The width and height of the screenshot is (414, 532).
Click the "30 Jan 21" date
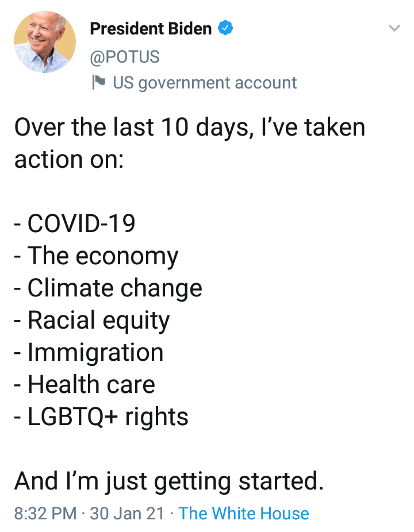(127, 513)
